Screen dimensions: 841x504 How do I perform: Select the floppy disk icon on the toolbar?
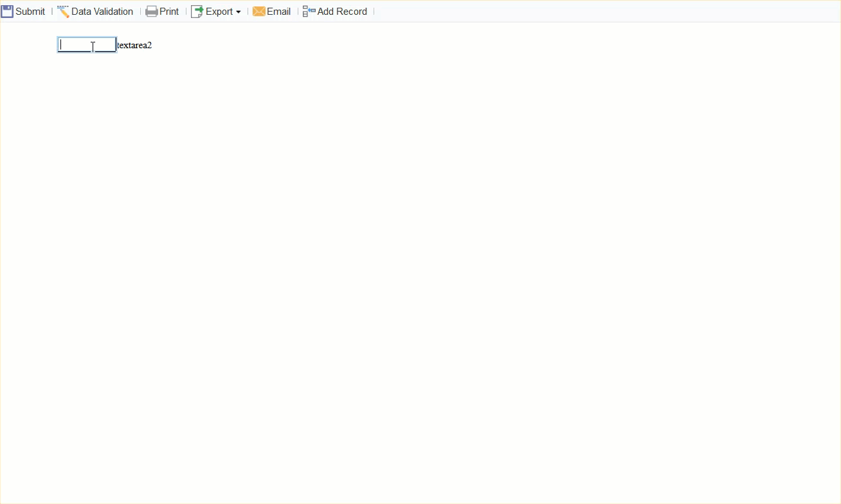pos(7,11)
